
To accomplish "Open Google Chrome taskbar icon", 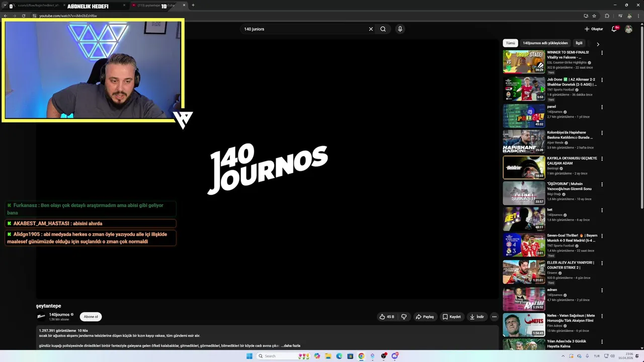I will [361, 356].
